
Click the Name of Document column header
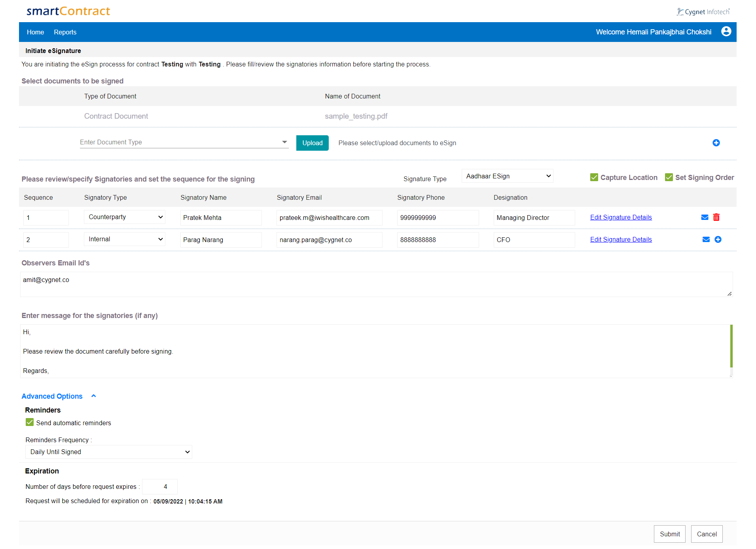tap(352, 96)
